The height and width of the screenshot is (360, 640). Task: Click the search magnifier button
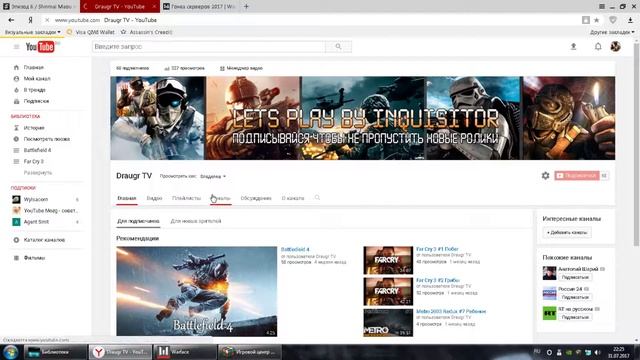(338, 47)
